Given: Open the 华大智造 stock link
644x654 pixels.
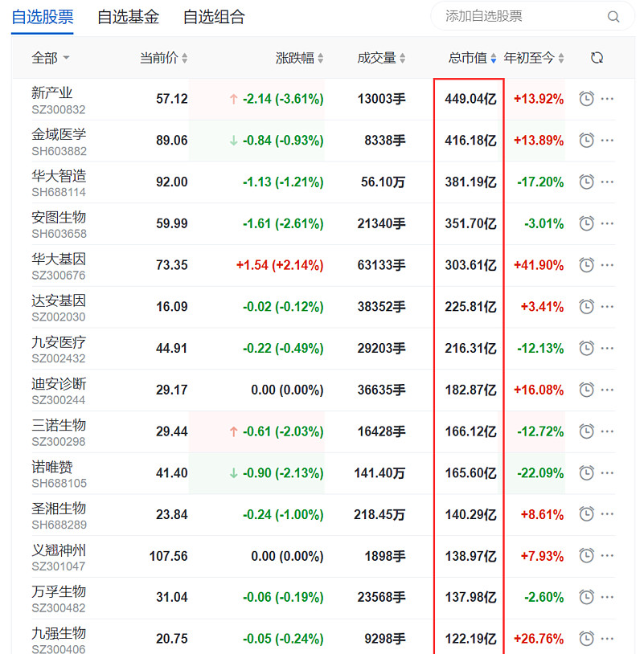Looking at the screenshot, I should [x=59, y=175].
